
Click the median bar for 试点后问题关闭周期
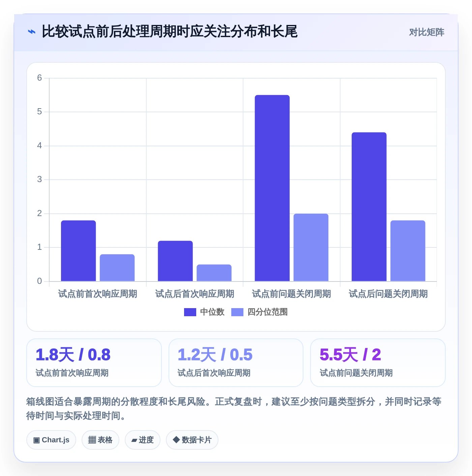click(369, 207)
